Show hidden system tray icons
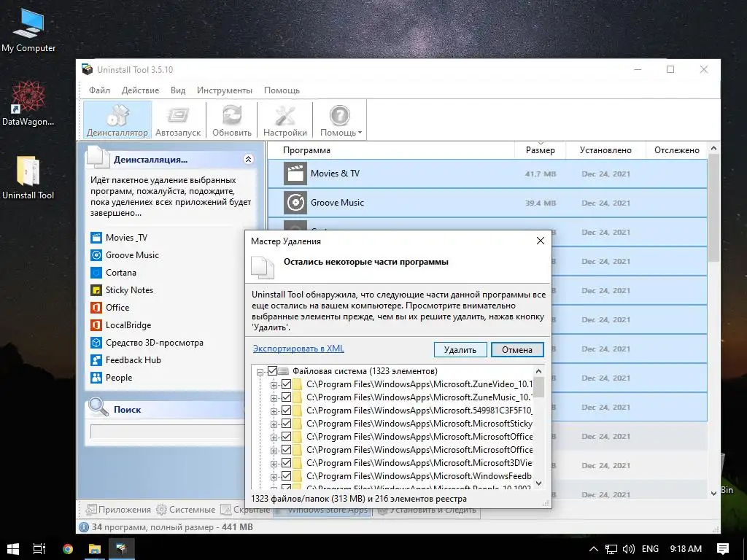 click(594, 549)
